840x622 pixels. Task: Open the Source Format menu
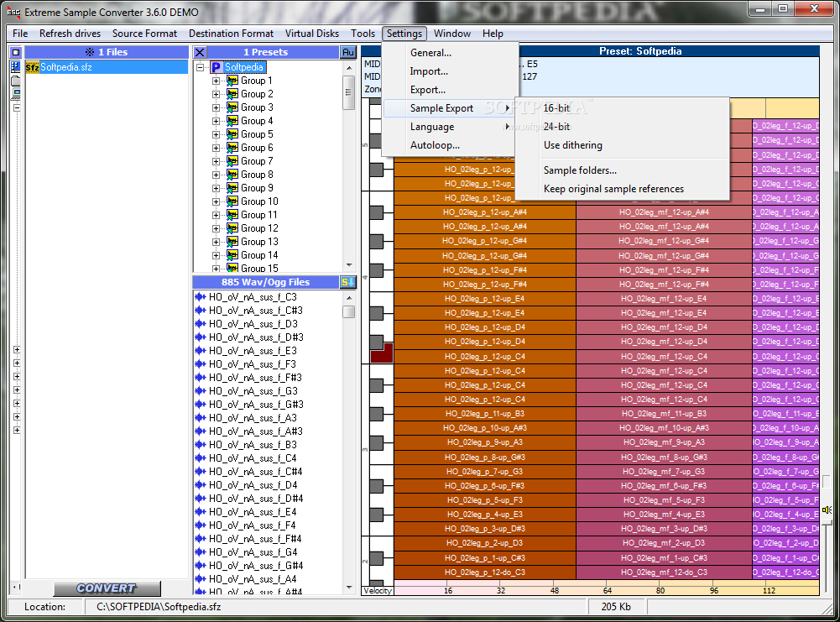[x=144, y=34]
